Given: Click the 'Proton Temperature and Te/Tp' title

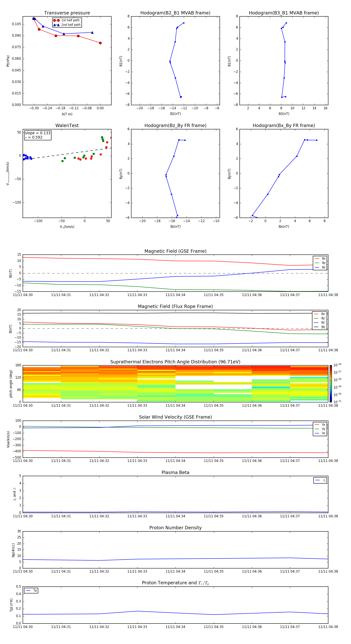Looking at the screenshot, I should tap(175, 583).
